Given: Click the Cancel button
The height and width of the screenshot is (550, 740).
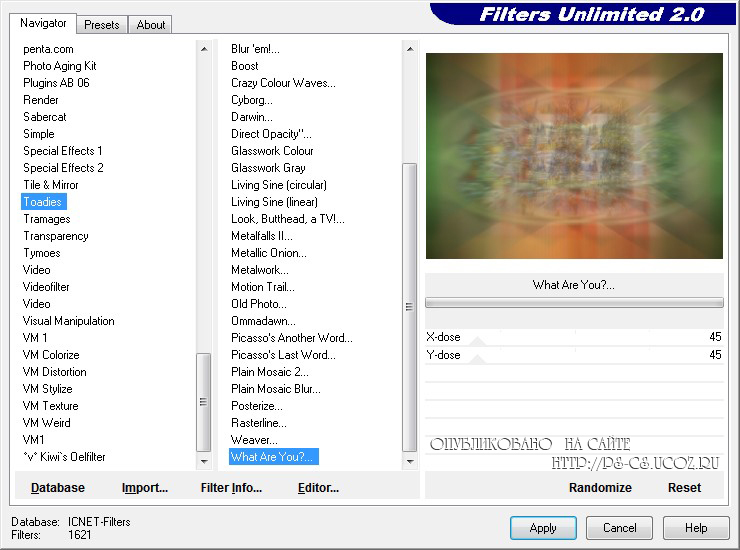Looking at the screenshot, I should coord(619,528).
